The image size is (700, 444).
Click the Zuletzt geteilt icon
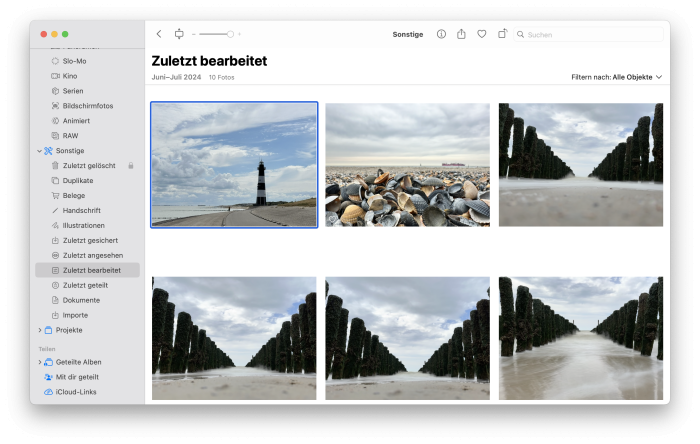(x=55, y=285)
